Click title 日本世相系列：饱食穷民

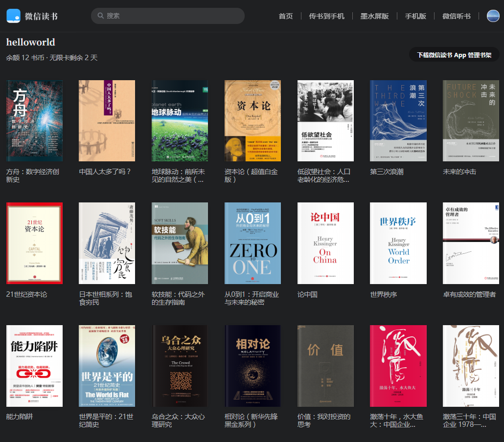point(105,298)
